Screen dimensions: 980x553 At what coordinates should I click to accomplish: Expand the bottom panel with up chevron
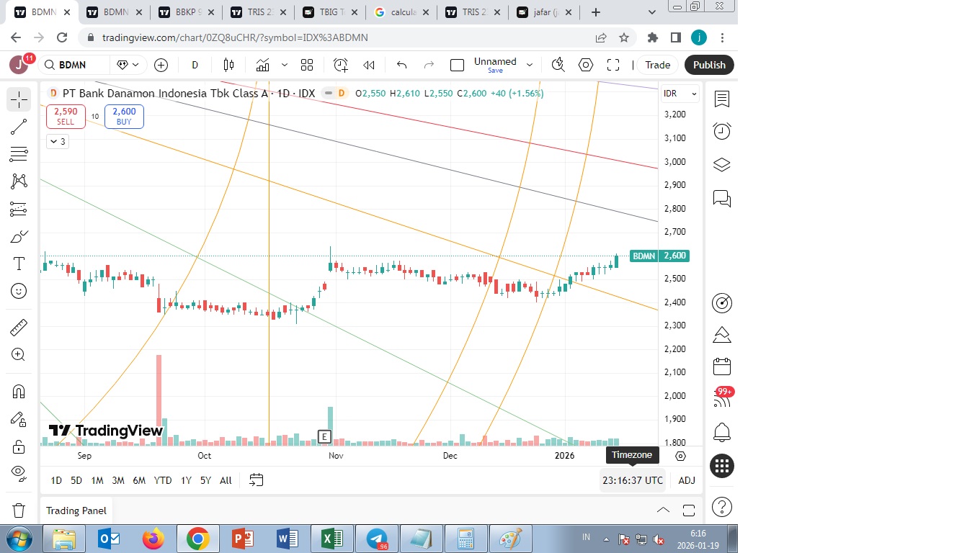[x=663, y=511]
